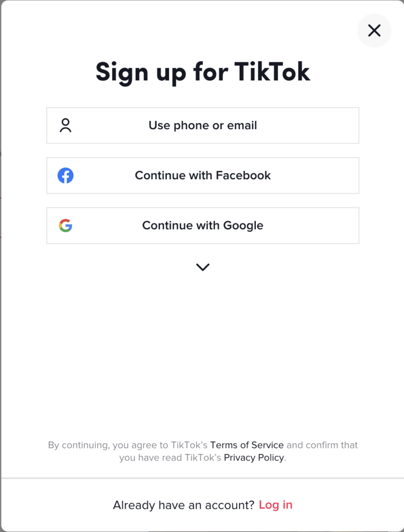The image size is (404, 532).
Task: Open the Terms of Service link
Action: [247, 445]
